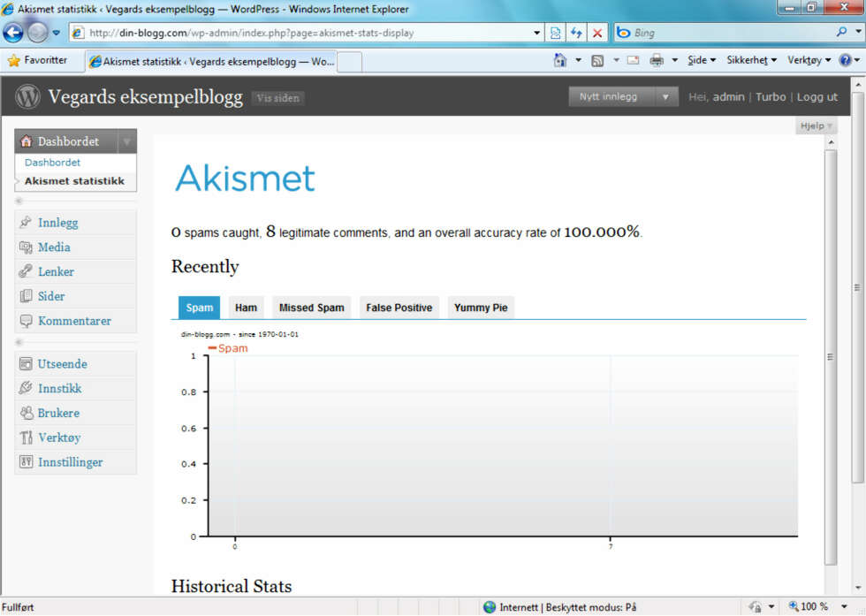Click the Kommentarer speech bubble icon
The image size is (866, 616).
26,321
